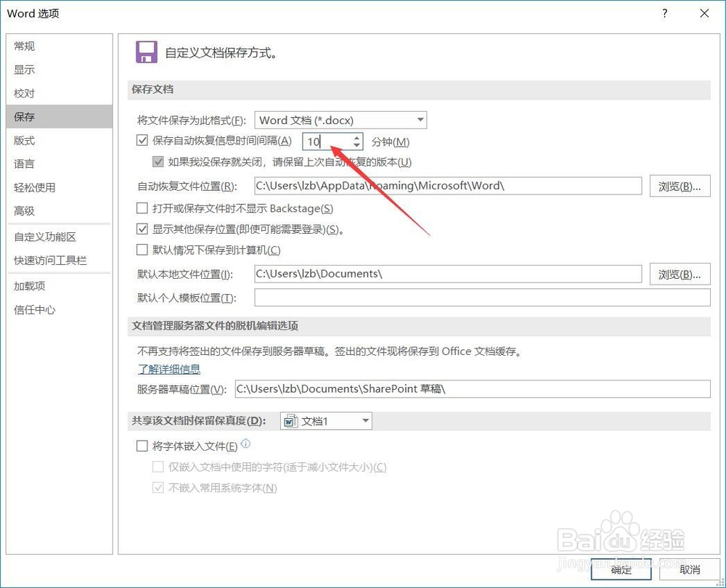Click the 默认个人模板位置 input field
This screenshot has height=588, width=726.
[x=482, y=297]
